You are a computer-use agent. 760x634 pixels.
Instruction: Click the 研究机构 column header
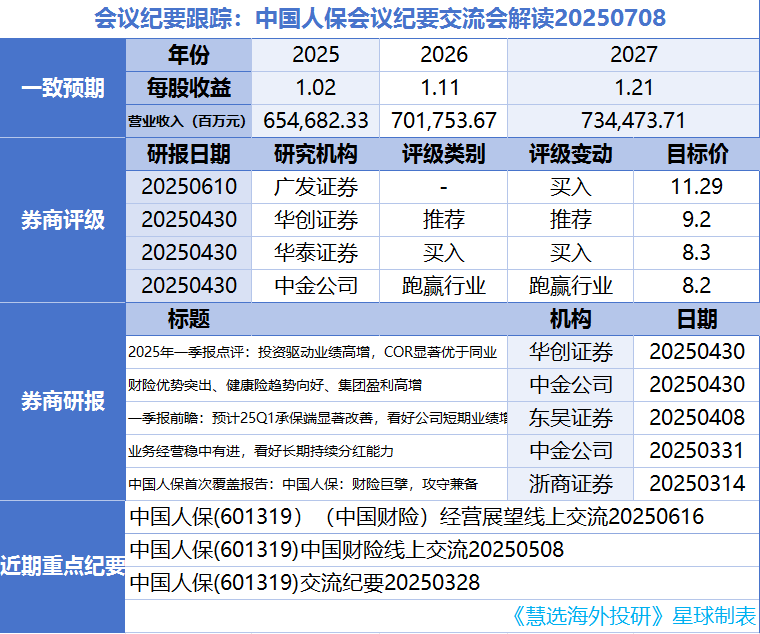click(316, 154)
